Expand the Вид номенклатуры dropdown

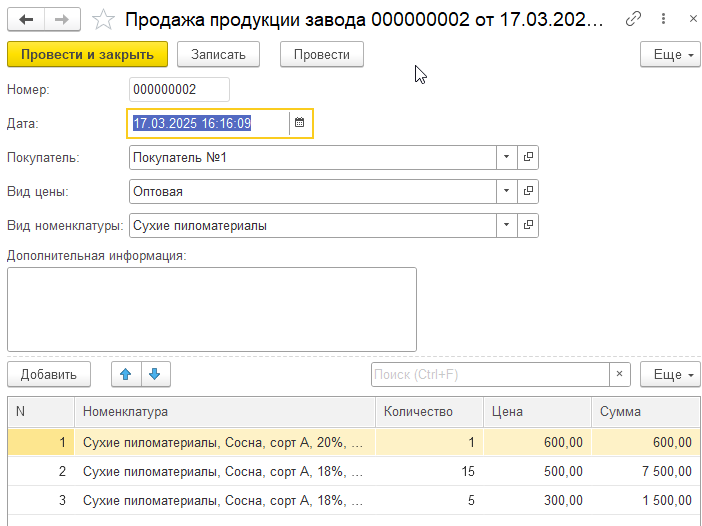(506, 226)
